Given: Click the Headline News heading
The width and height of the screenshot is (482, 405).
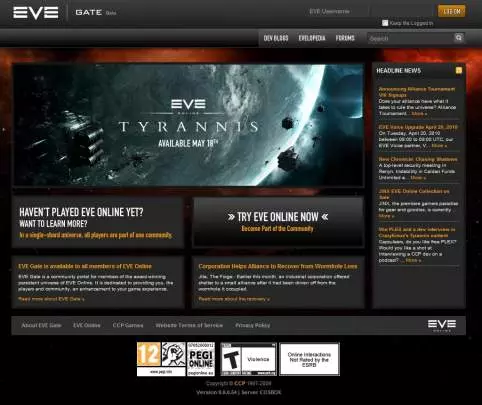Looking at the screenshot, I should click(398, 71).
